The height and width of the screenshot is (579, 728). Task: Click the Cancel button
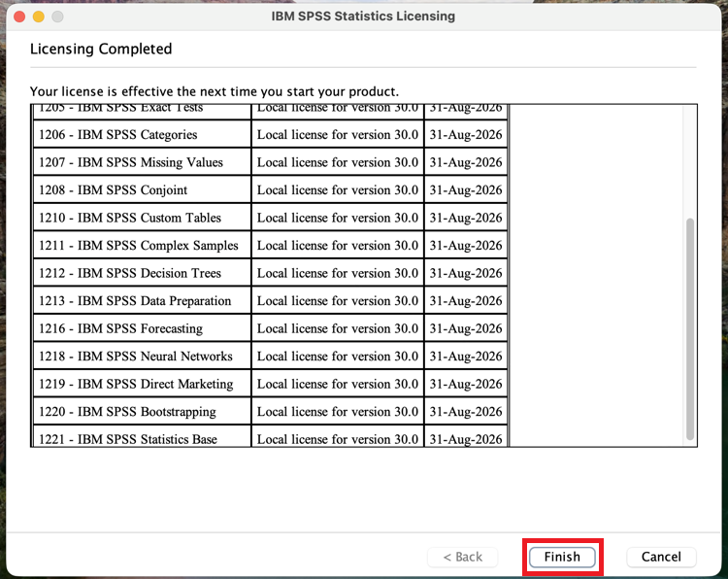tap(661, 557)
